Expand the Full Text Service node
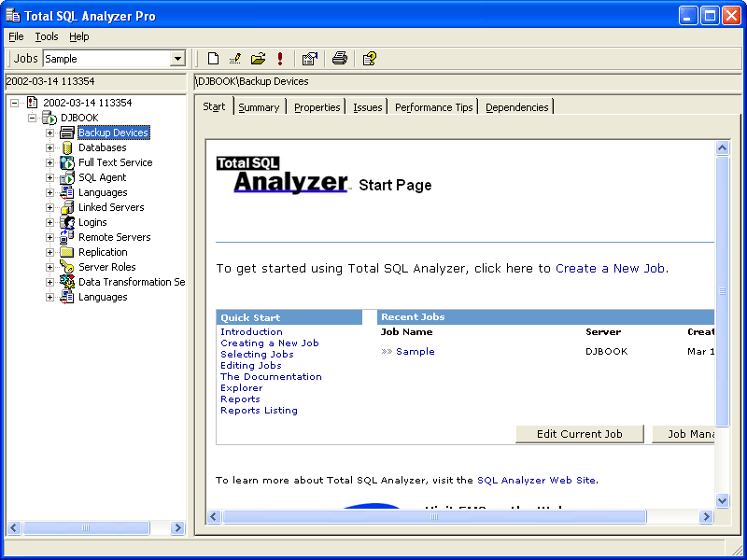The height and width of the screenshot is (560, 747). tap(50, 162)
